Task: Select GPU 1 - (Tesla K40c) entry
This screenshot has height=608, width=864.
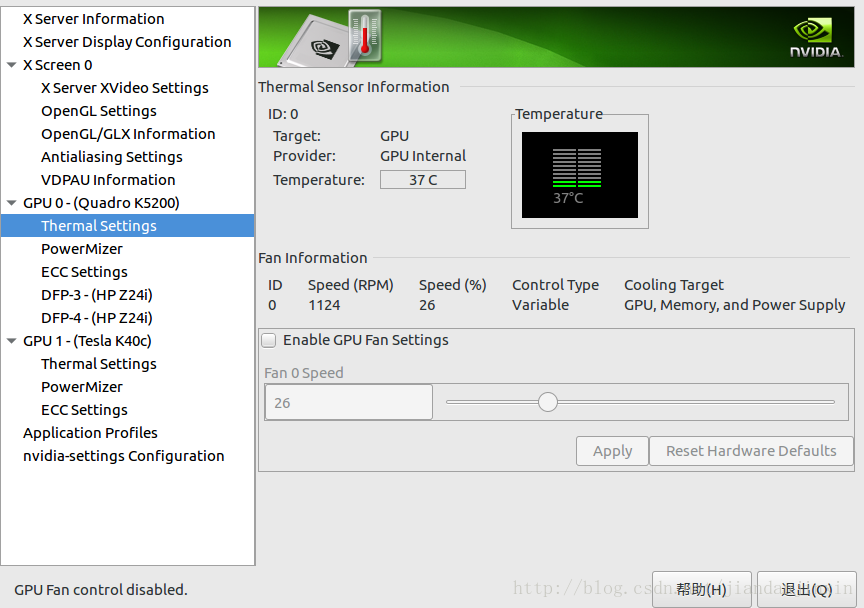Action: [x=88, y=341]
